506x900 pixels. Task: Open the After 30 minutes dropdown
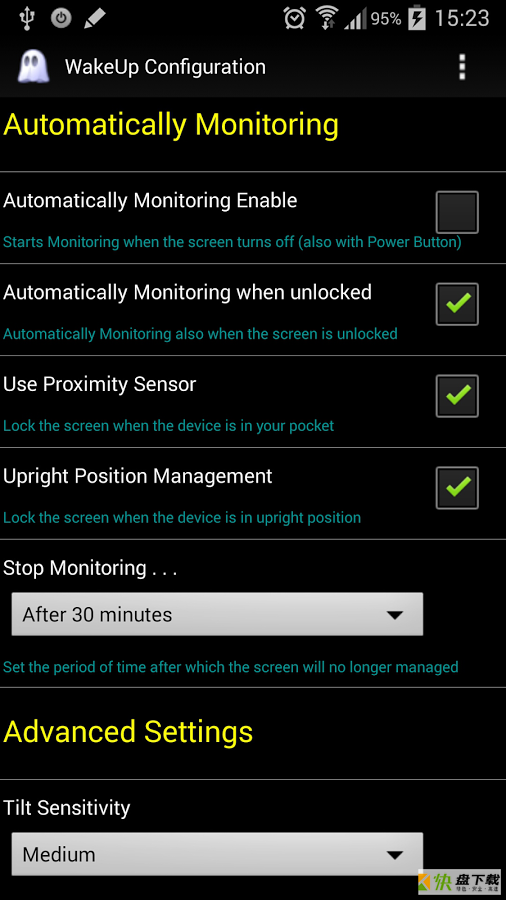click(217, 614)
